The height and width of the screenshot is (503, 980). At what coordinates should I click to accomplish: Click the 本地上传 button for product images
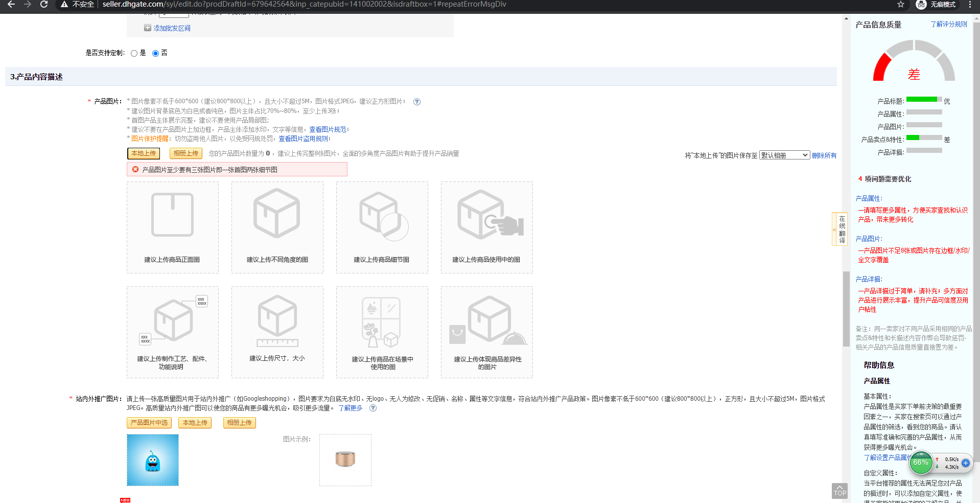144,153
